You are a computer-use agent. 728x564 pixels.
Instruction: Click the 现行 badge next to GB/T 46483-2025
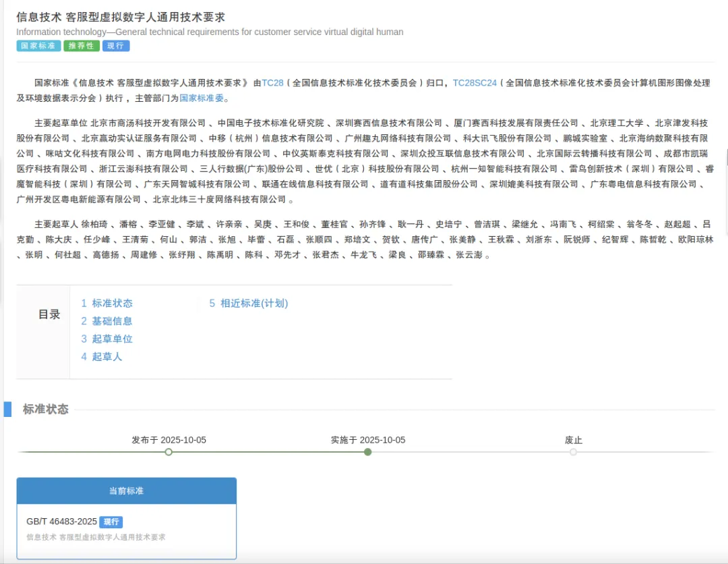point(112,522)
